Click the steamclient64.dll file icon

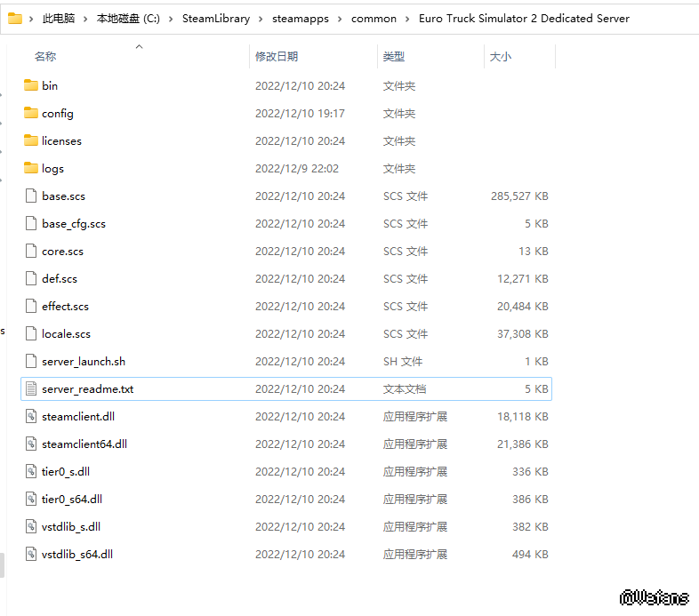point(31,444)
